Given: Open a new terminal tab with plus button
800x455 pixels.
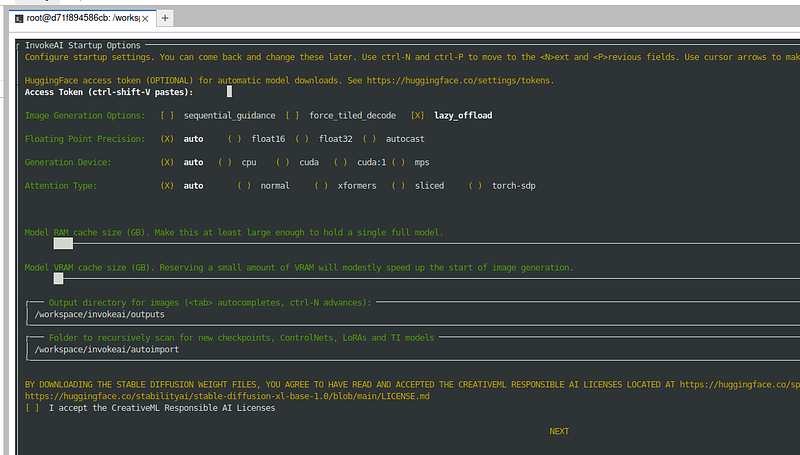Looking at the screenshot, I should tap(166, 18).
